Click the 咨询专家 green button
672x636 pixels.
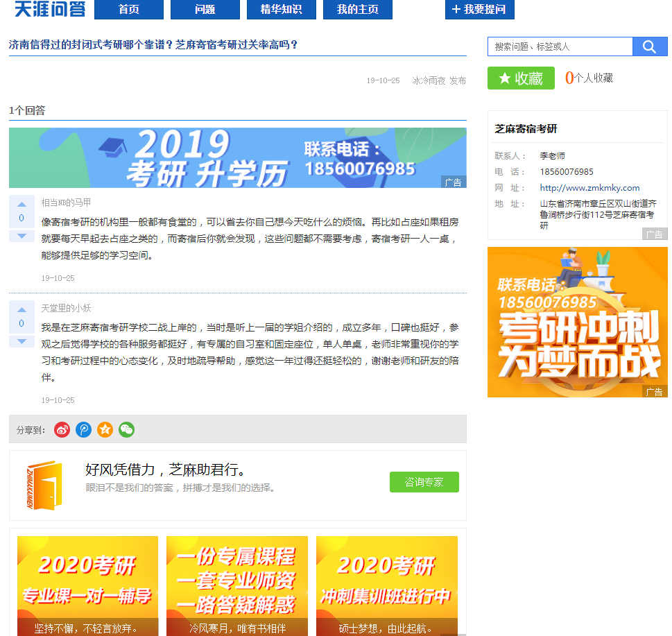(424, 482)
